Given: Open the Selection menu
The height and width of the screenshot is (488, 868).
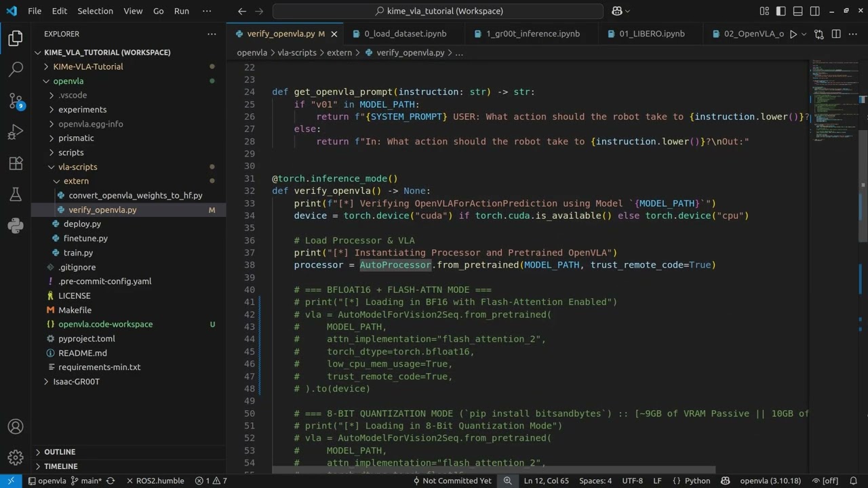Looking at the screenshot, I should [95, 11].
